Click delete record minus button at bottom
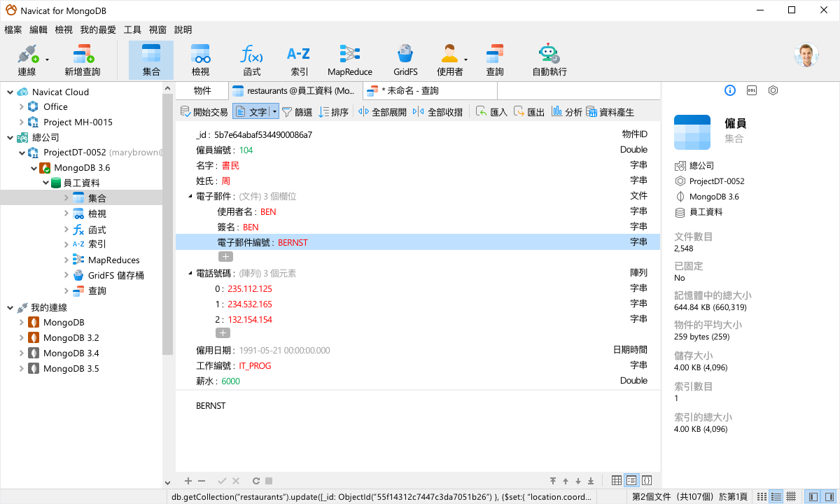The height and width of the screenshot is (504, 840). point(202,481)
